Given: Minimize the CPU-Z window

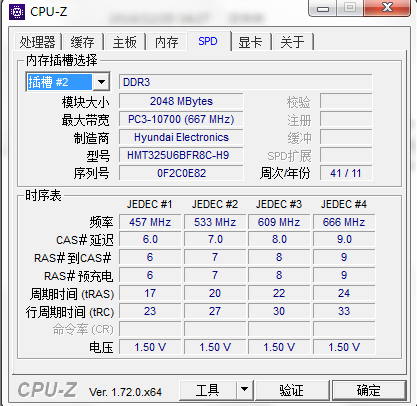Looking at the screenshot, I should pos(323,8).
